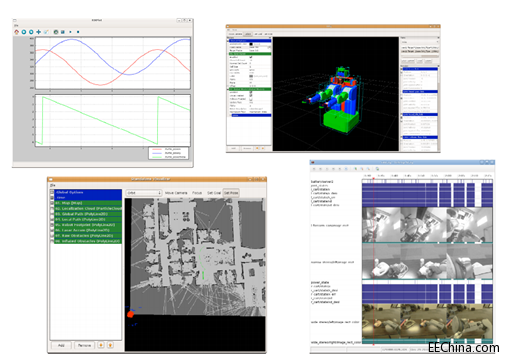Click the home icon in plot toolbar
The image size is (506, 361).
(17, 32)
